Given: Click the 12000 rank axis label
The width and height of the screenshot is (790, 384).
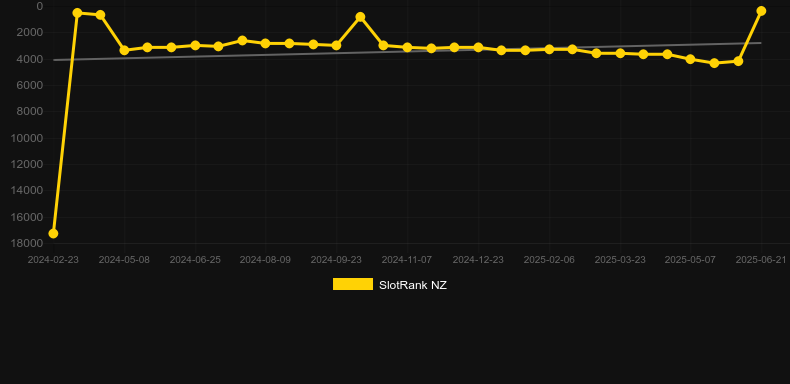Looking at the screenshot, I should (28, 164).
